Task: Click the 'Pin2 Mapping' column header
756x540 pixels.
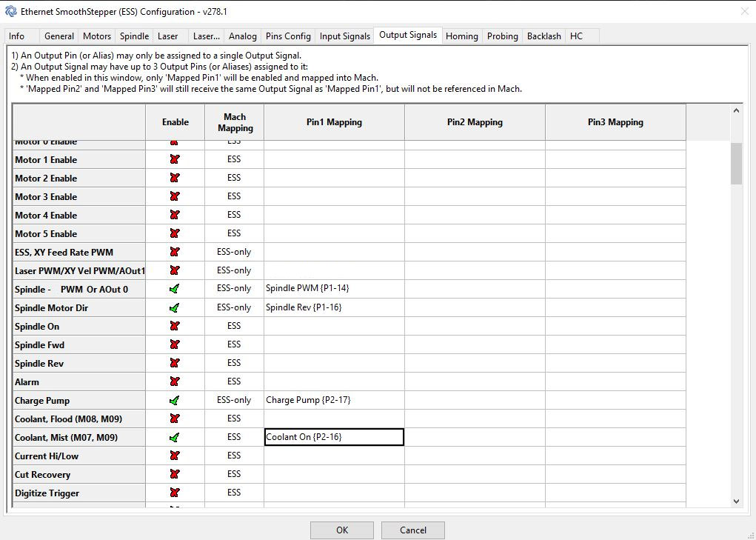Action: [475, 122]
